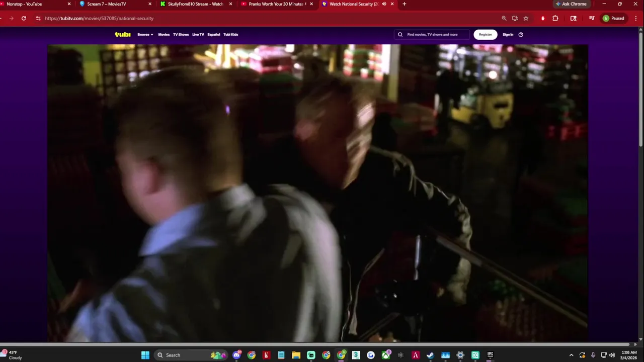Go to Movies section
The image size is (644, 362).
164,35
